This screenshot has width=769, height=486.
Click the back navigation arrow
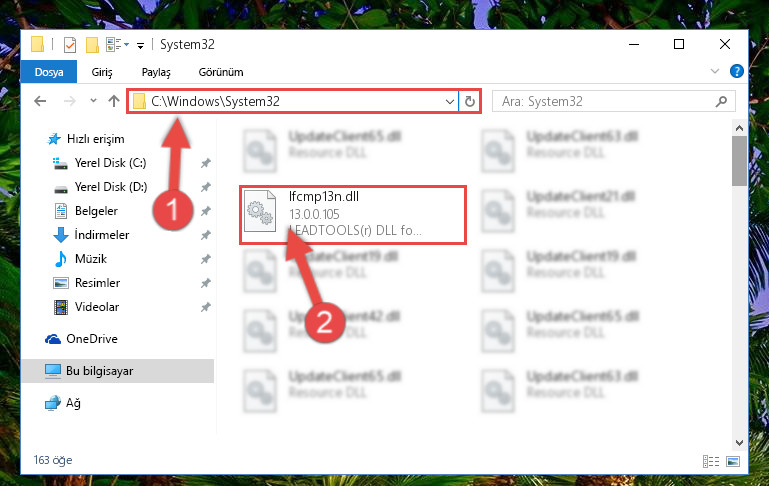click(40, 101)
